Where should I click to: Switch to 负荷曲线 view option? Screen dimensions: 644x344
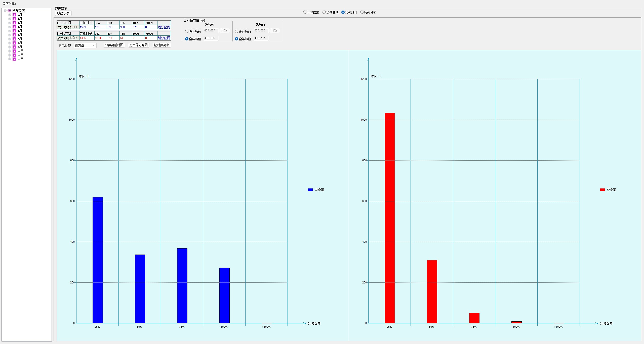pyautogui.click(x=324, y=12)
